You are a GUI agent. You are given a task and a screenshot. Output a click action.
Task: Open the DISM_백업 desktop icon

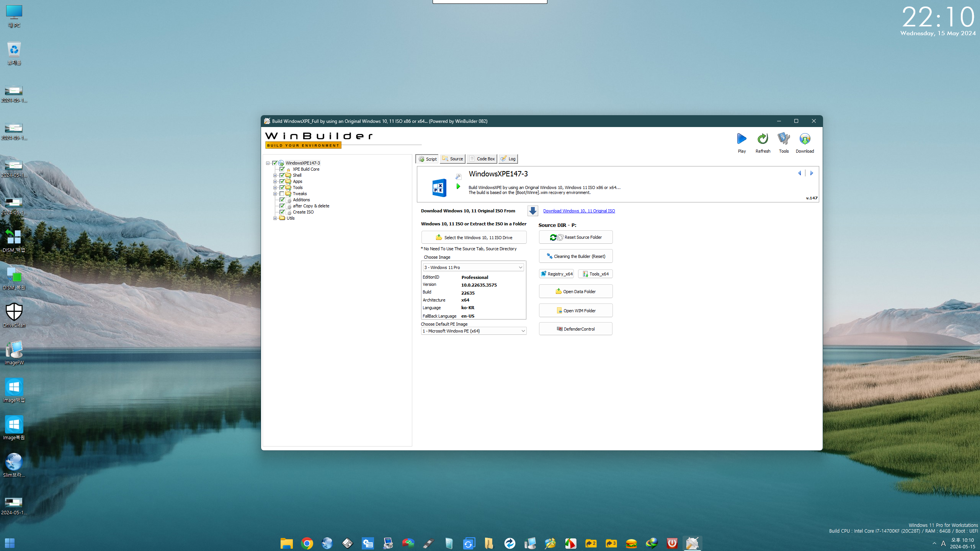click(14, 241)
